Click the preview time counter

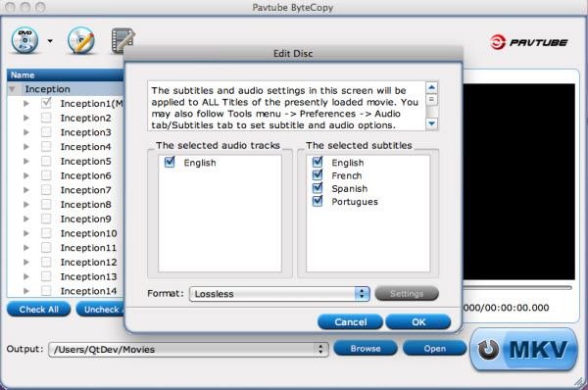click(x=507, y=308)
